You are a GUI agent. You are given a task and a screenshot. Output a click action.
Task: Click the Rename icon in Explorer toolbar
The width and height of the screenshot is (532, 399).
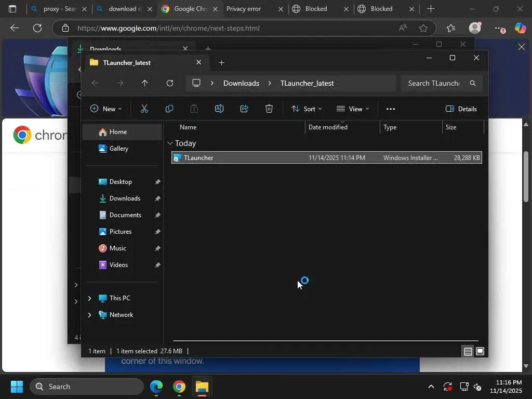point(219,109)
